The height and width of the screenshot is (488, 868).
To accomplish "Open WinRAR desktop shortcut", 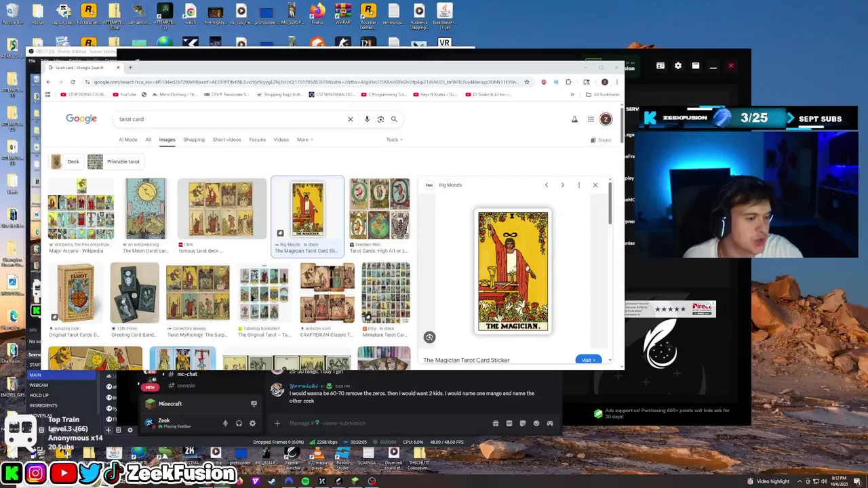I will 343,14.
